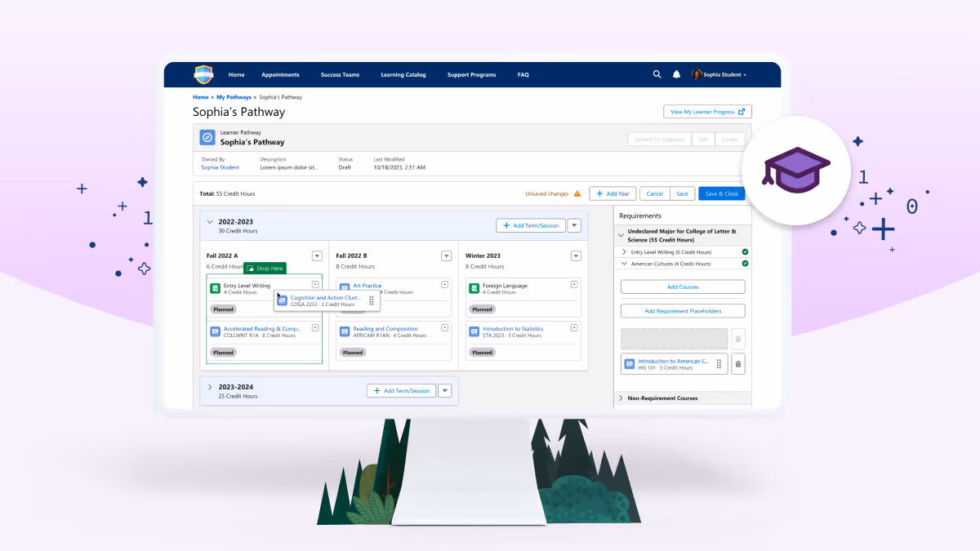This screenshot has height=551, width=980.
Task: Expand Non-Requirement Courses section
Action: tap(621, 398)
